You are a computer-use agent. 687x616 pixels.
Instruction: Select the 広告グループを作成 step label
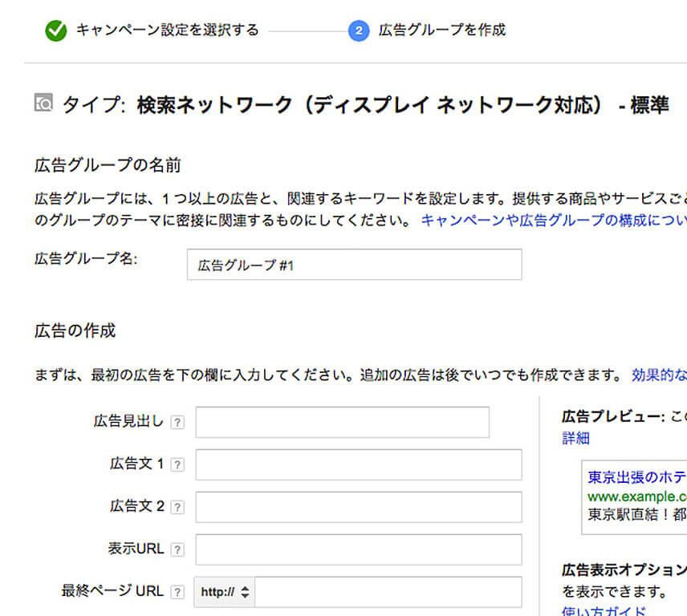click(442, 30)
